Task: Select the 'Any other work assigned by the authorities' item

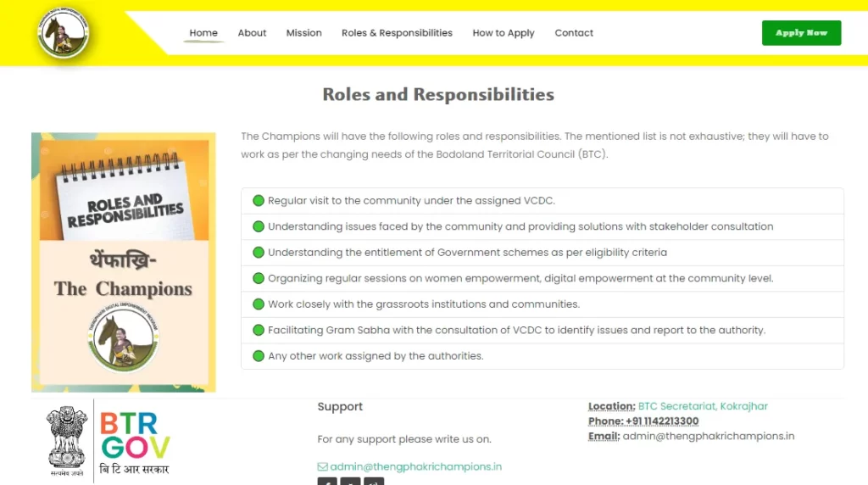Action: 542,356
